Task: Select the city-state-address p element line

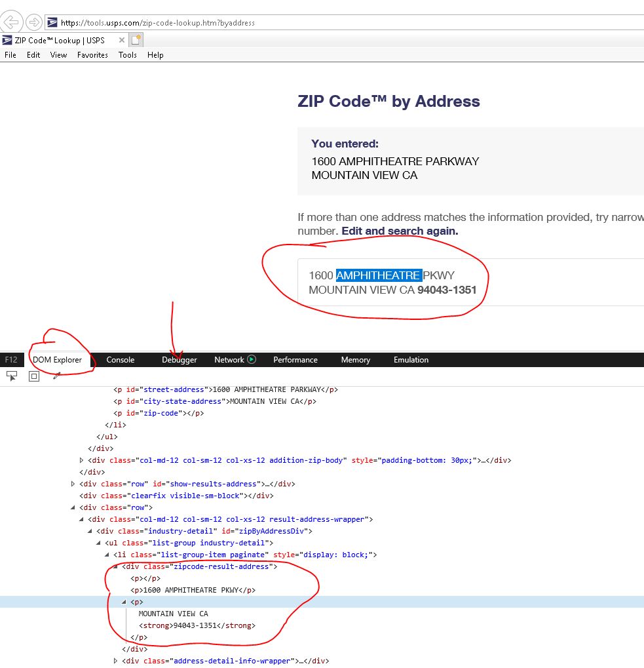Action: click(x=215, y=401)
